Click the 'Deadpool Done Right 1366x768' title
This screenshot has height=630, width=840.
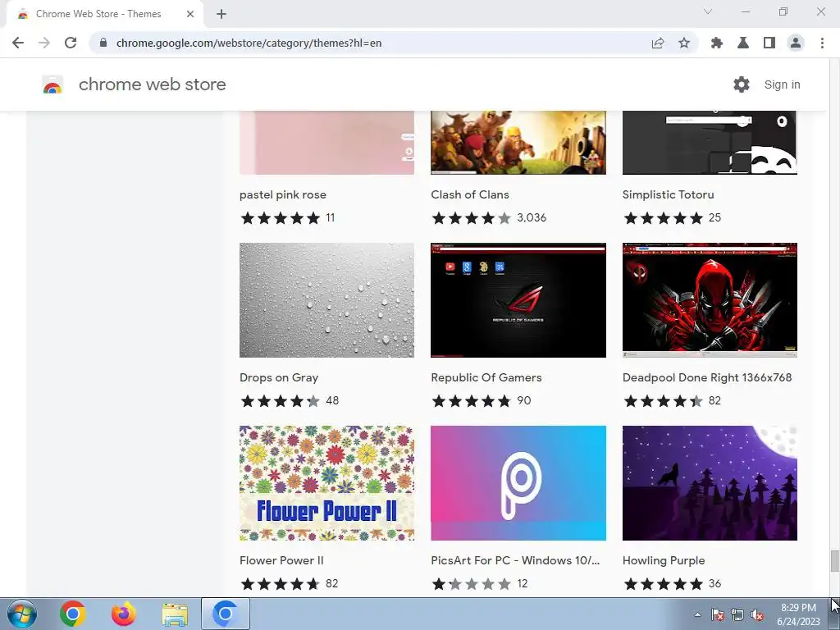(707, 377)
